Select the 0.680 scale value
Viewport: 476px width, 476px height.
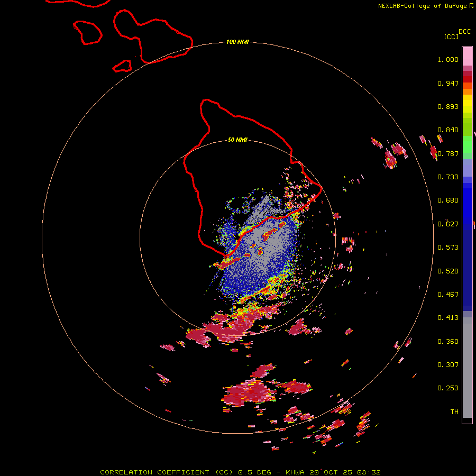(x=448, y=200)
